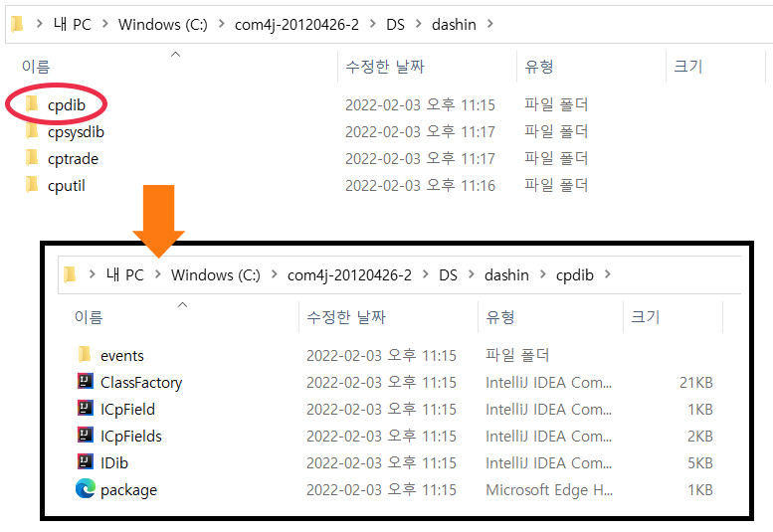The height and width of the screenshot is (532, 773).
Task: Select the events folder name
Action: (122, 356)
